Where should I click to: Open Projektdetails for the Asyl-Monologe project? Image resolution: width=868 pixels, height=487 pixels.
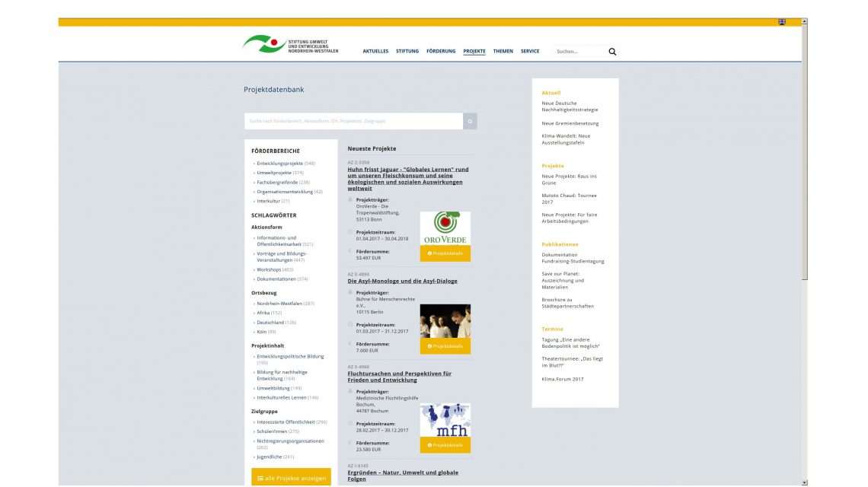click(x=445, y=346)
